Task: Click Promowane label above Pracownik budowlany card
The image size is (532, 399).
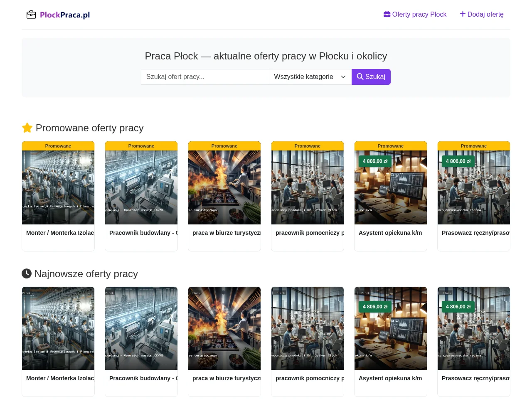Action: point(141,146)
